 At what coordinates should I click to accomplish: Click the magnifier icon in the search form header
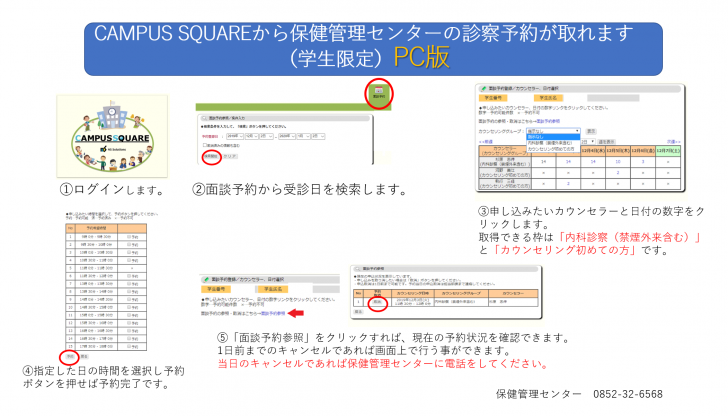204,118
